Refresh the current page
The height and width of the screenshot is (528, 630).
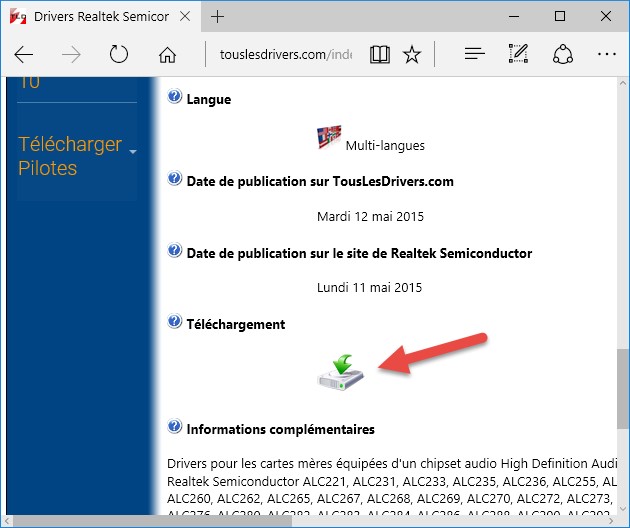(x=119, y=55)
